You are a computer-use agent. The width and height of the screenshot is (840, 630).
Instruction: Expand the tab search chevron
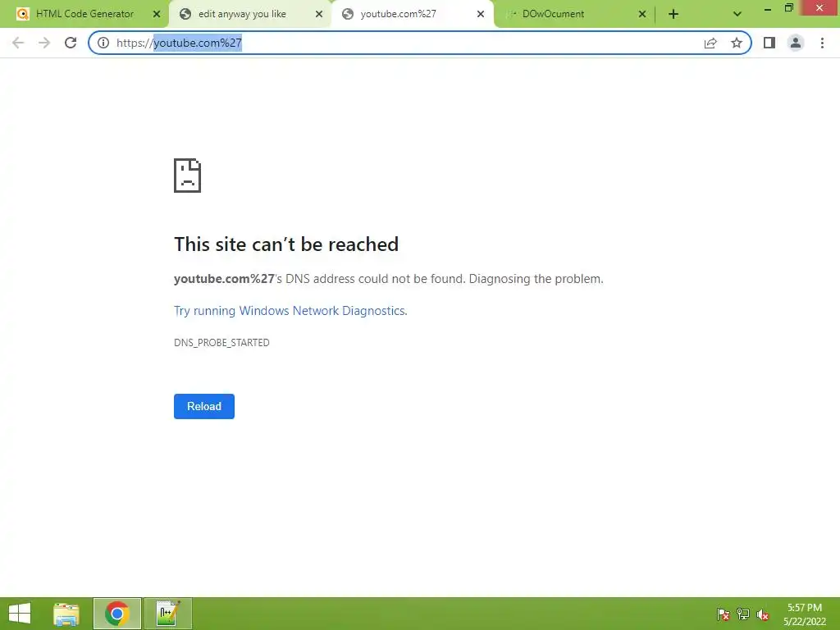click(x=737, y=14)
